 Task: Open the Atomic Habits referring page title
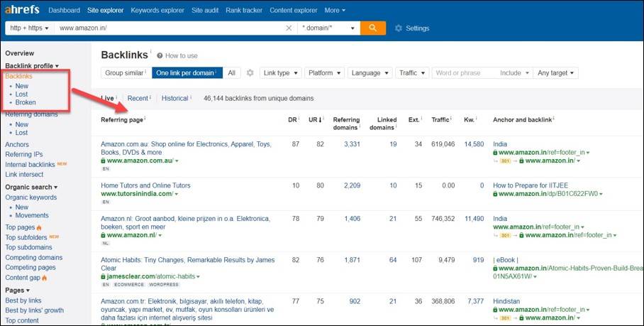tap(188, 264)
